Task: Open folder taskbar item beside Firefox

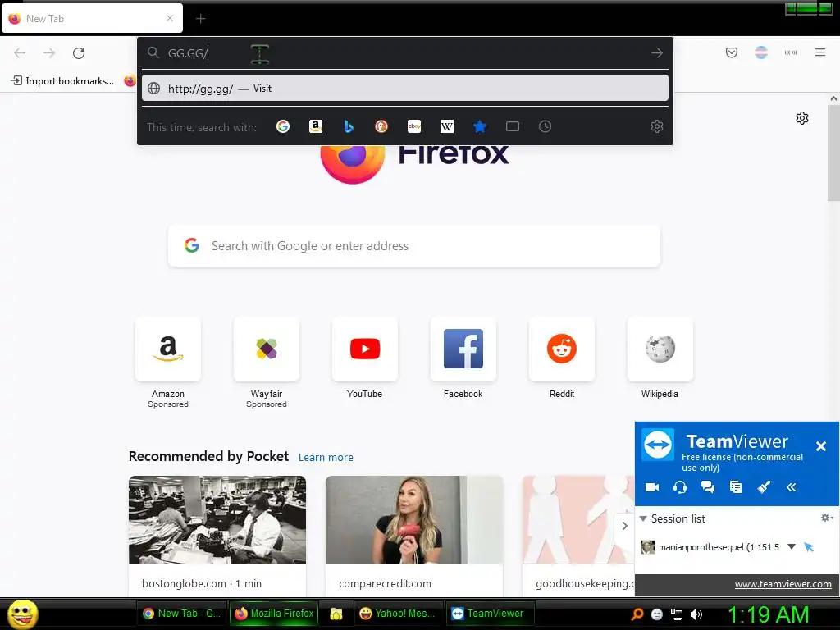Action: 336,614
